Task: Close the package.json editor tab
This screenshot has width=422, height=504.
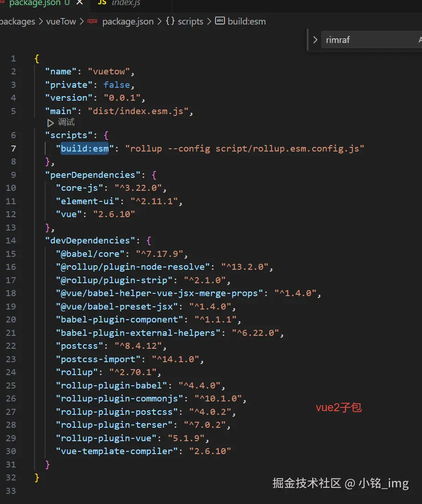Action: point(80,3)
